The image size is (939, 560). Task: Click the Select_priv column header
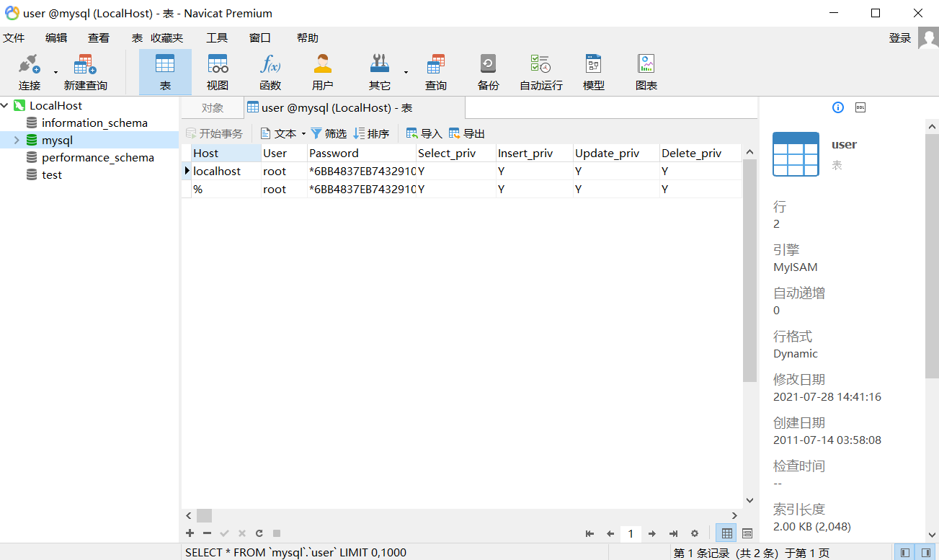click(x=456, y=153)
